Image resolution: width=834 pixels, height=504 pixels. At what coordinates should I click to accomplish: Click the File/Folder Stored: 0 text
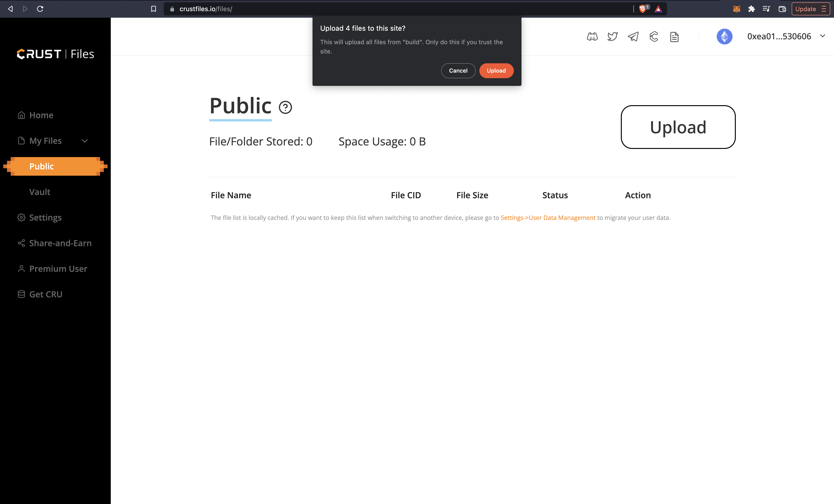pyautogui.click(x=261, y=141)
